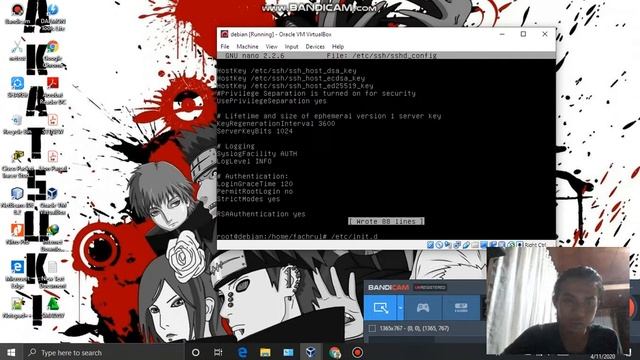Click the NetBeans IDE desktop icon
Image resolution: width=640 pixels, height=360 pixels.
pyautogui.click(x=17, y=200)
